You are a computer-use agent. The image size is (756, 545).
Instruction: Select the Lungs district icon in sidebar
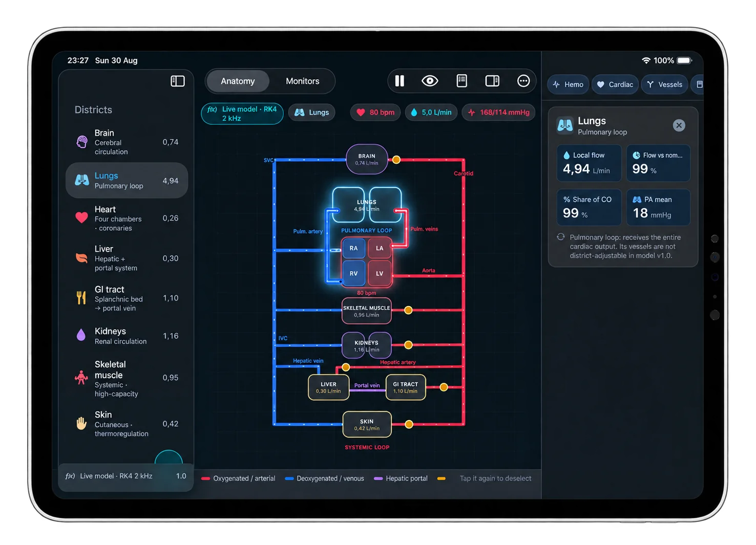coord(82,180)
